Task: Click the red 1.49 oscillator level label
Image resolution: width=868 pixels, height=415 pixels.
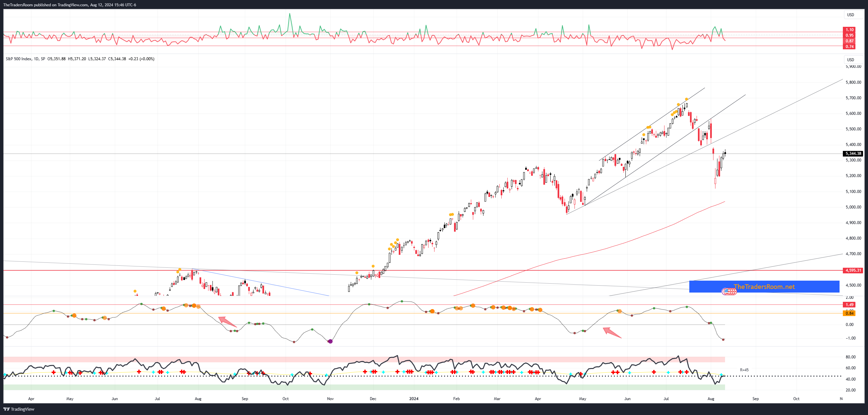Action: click(849, 304)
